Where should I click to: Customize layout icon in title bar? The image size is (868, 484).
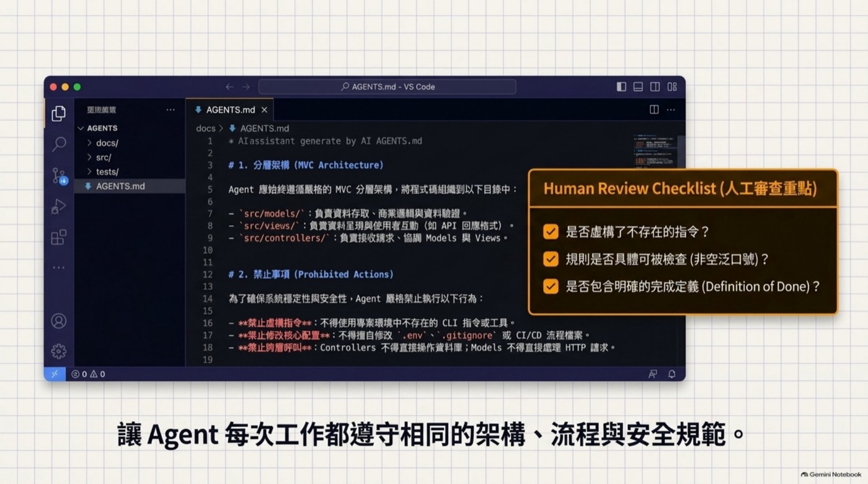[x=672, y=87]
